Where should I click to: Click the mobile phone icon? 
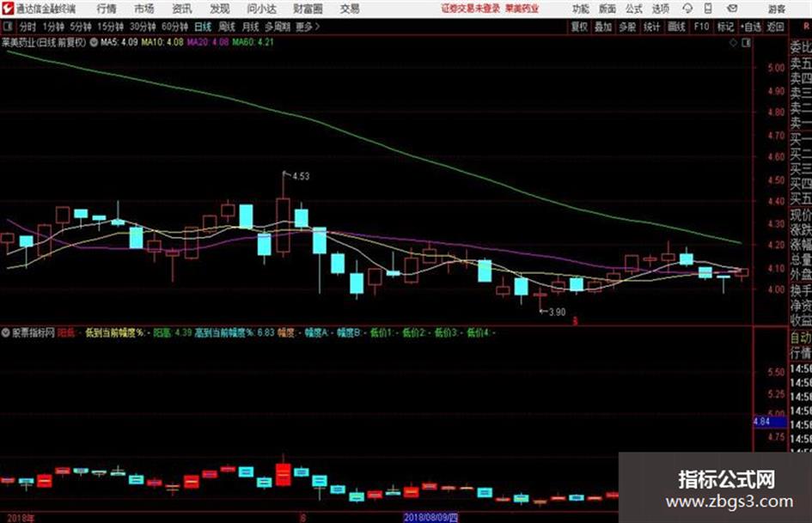click(x=708, y=9)
